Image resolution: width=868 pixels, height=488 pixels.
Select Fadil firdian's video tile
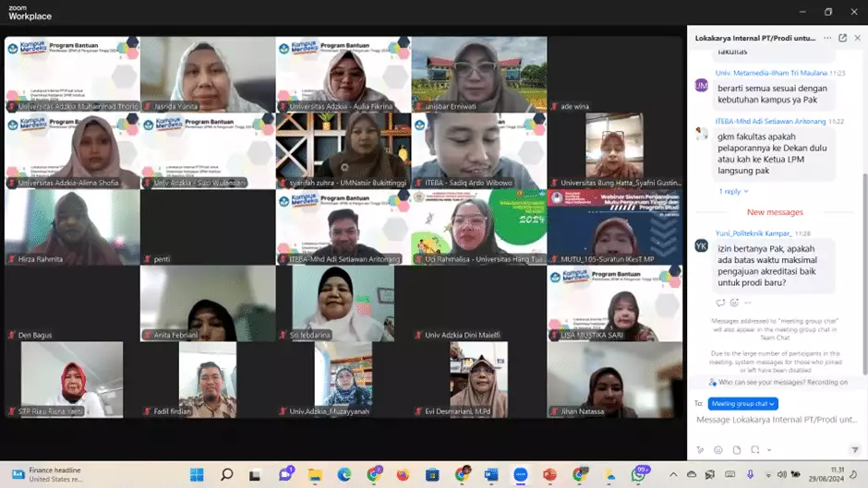(208, 379)
